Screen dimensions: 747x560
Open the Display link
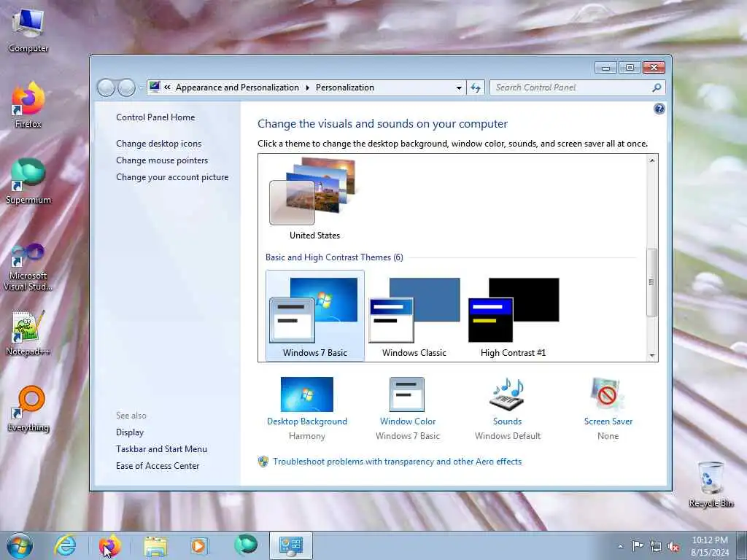click(x=130, y=432)
